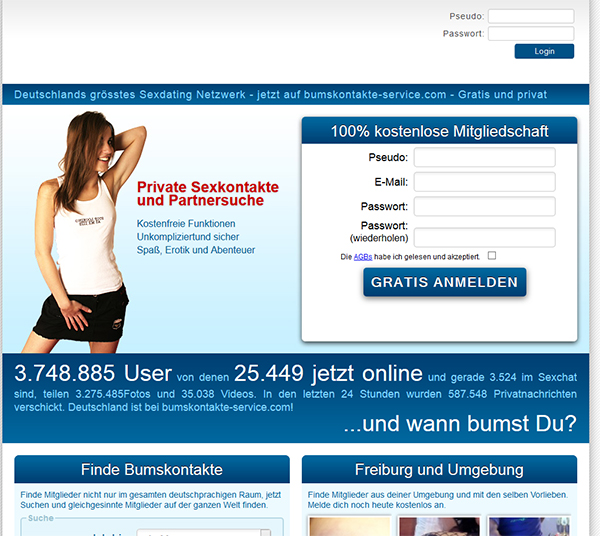Click the top Passwort login field
This screenshot has width=600, height=536.
pos(531,34)
